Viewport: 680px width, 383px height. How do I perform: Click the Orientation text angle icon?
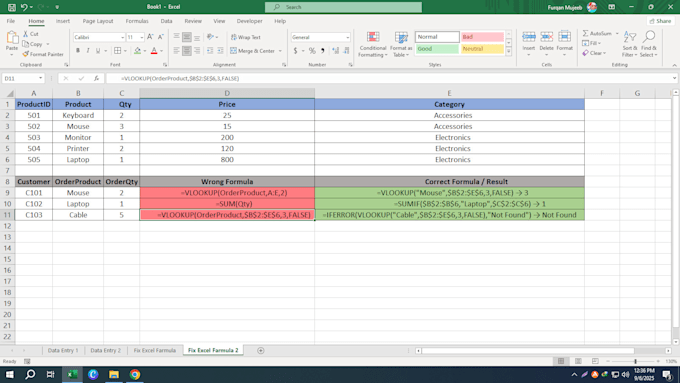pos(210,37)
